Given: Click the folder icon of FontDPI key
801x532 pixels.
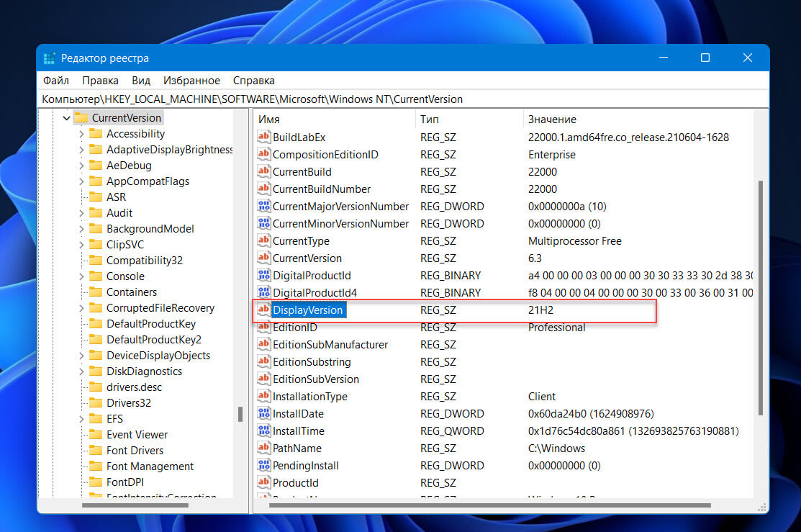Looking at the screenshot, I should pos(96,482).
